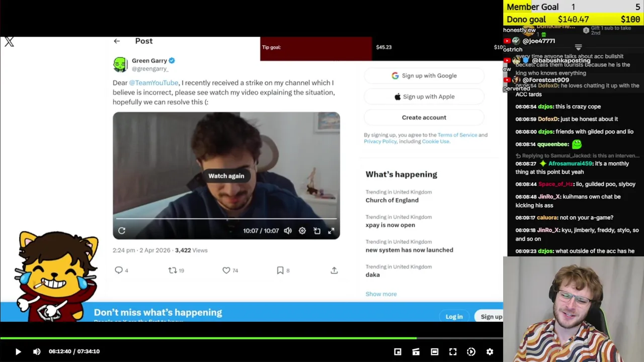Click the streamer webcam feed

click(x=574, y=309)
